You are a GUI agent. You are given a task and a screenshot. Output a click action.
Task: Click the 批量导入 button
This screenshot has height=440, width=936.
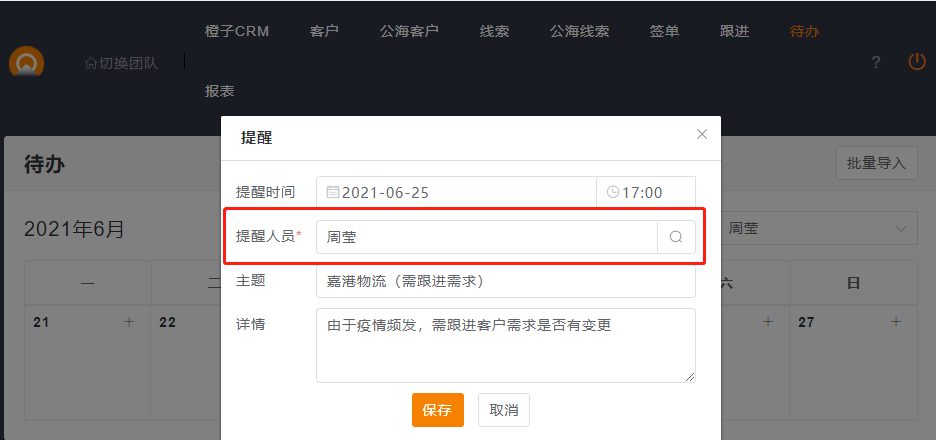(x=876, y=163)
